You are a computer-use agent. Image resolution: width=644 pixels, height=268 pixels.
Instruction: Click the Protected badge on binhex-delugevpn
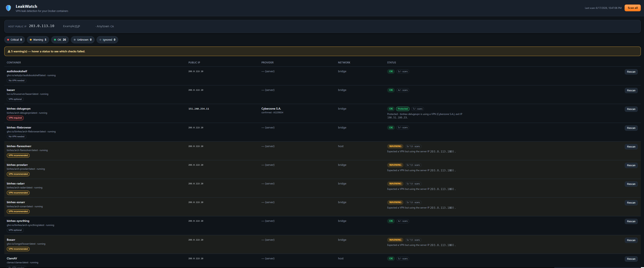pyautogui.click(x=403, y=109)
